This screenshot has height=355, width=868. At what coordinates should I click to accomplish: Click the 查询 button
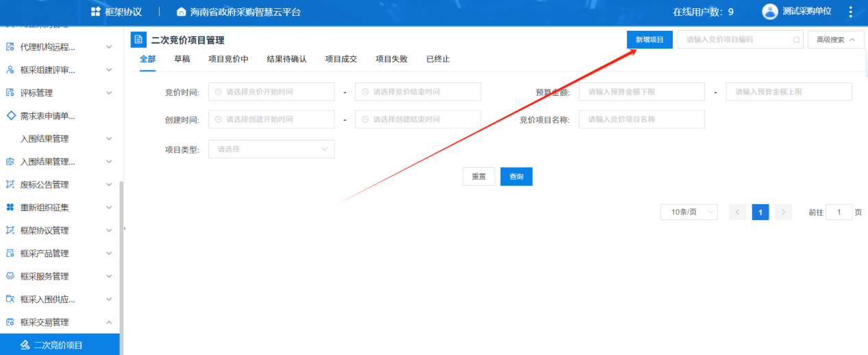[x=517, y=176]
